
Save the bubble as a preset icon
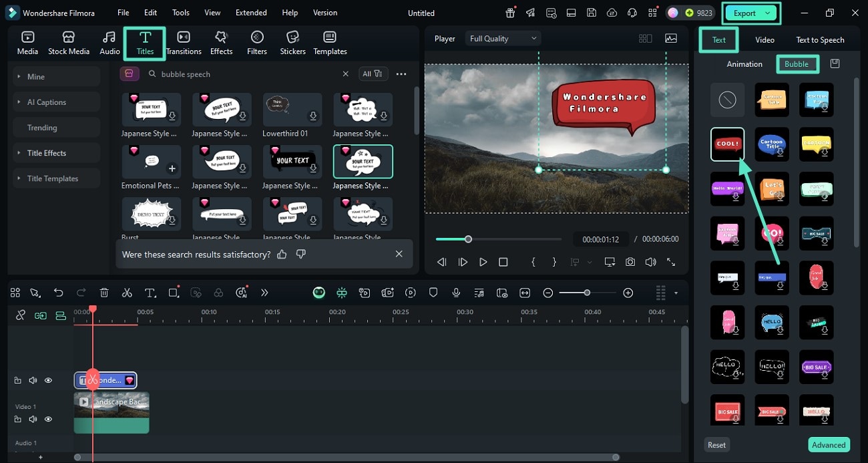tap(835, 63)
